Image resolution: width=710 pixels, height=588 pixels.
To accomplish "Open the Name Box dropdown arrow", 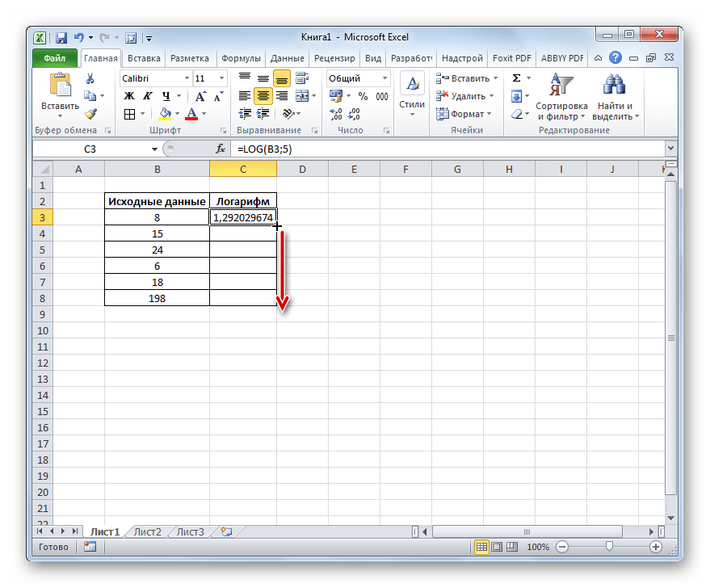I will coord(155,149).
